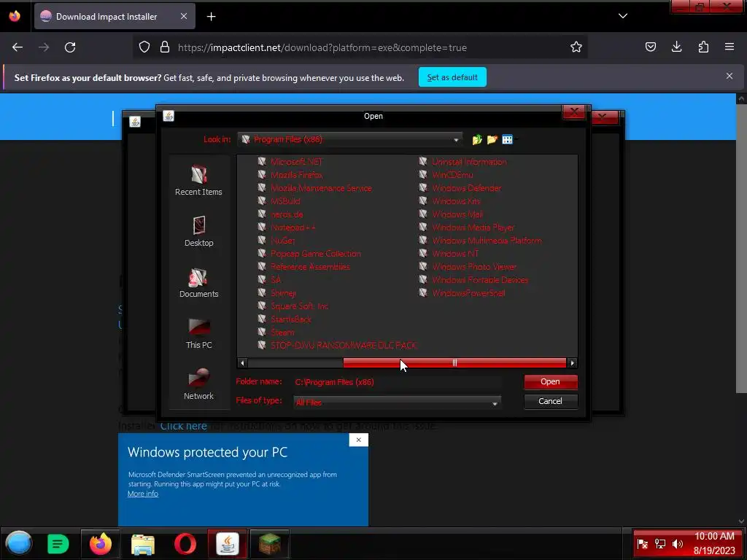Select Mozilla Firefox folder
The image size is (747, 560).
(x=297, y=175)
